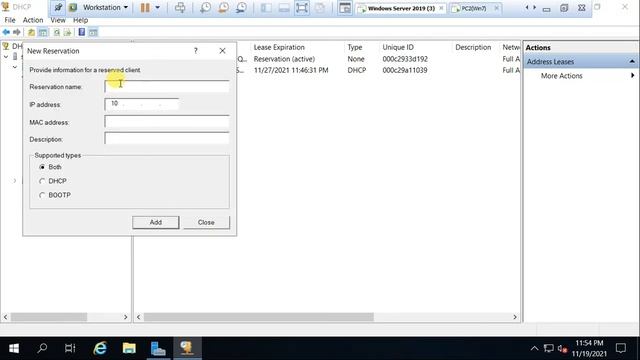640x360 pixels.
Task: Select the DHCP supported type
Action: coord(42,181)
